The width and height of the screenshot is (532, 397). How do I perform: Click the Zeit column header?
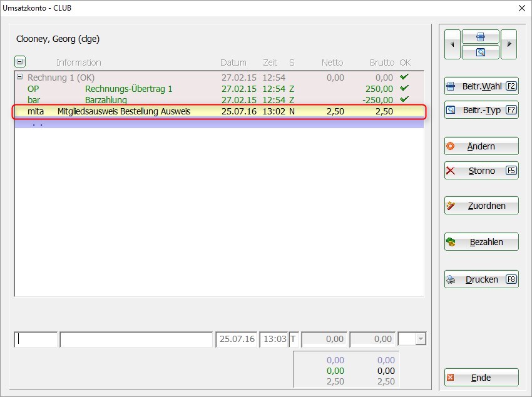pos(270,63)
